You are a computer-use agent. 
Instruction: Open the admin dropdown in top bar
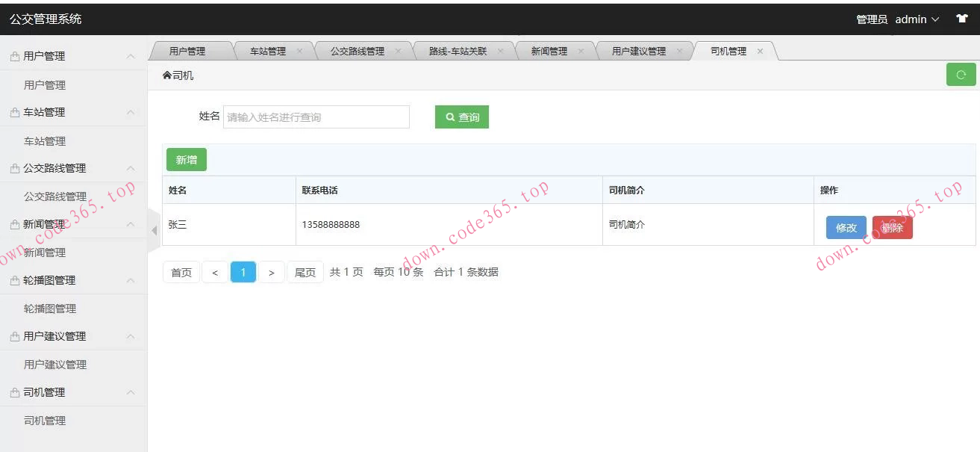(912, 19)
